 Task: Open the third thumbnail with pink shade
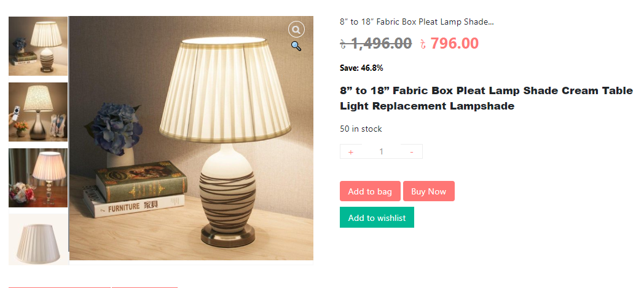(x=37, y=178)
